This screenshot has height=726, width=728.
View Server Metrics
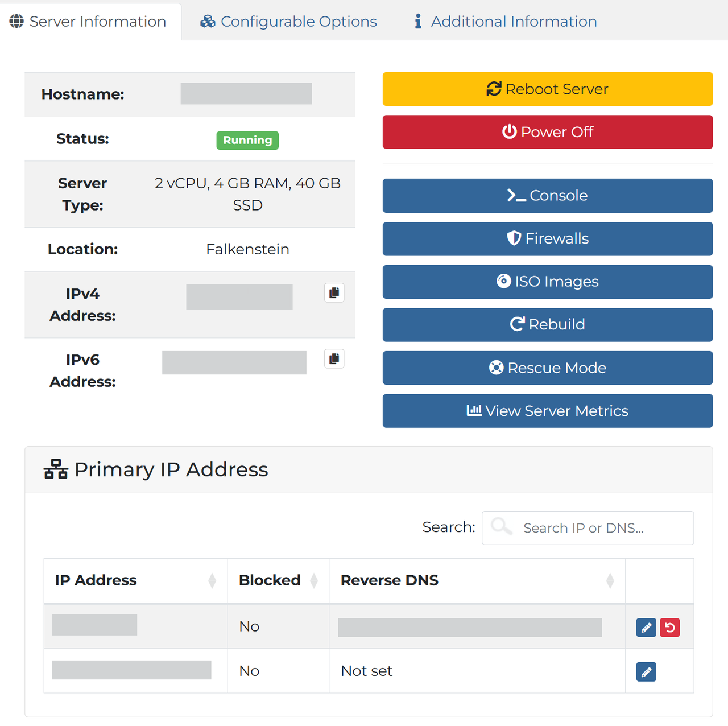click(547, 411)
